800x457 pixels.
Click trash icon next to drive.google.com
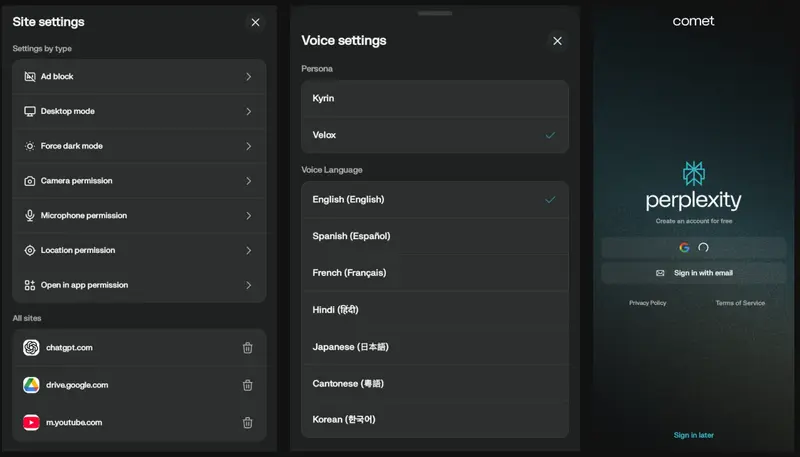click(247, 385)
